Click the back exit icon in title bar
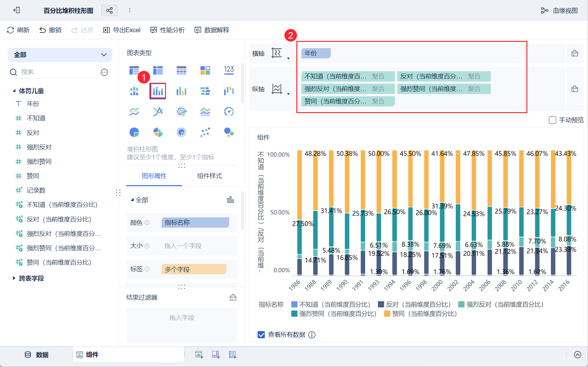 pyautogui.click(x=17, y=10)
